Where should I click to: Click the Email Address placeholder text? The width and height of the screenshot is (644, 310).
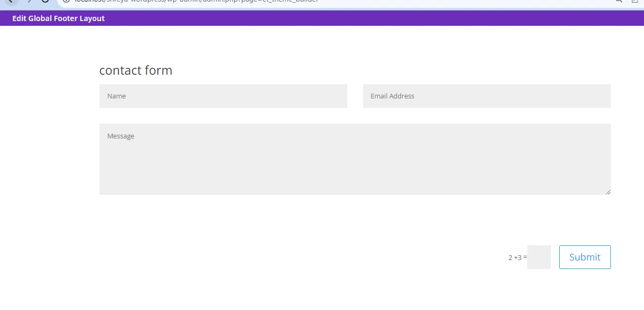point(392,96)
